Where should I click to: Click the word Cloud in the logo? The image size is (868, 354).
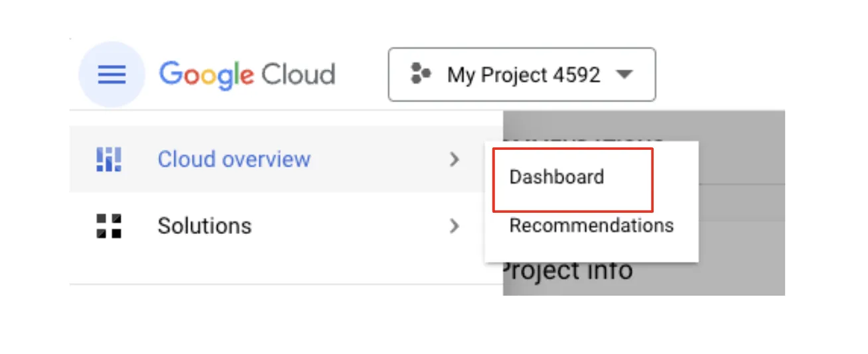coord(298,74)
